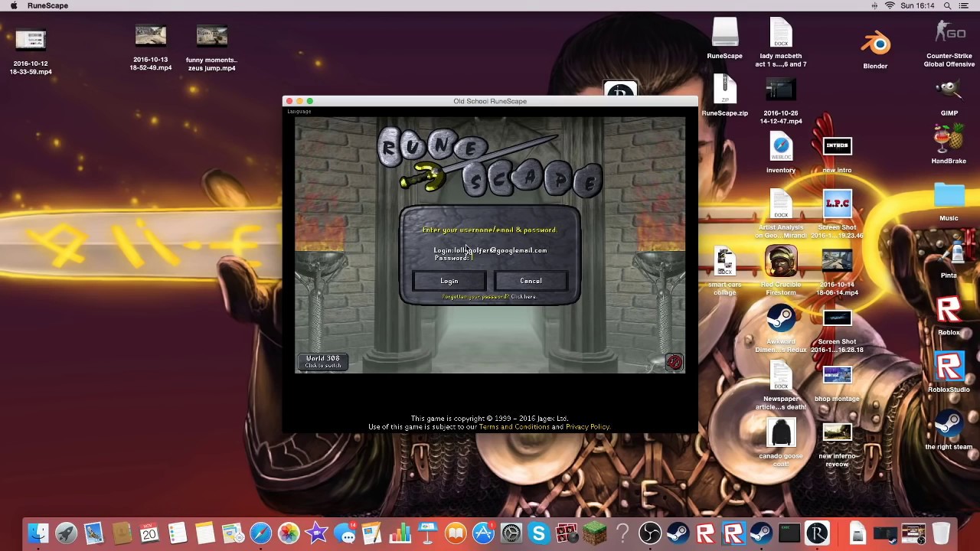Open the RuneScape menu in menu bar
This screenshot has height=551, width=980.
tap(47, 5)
